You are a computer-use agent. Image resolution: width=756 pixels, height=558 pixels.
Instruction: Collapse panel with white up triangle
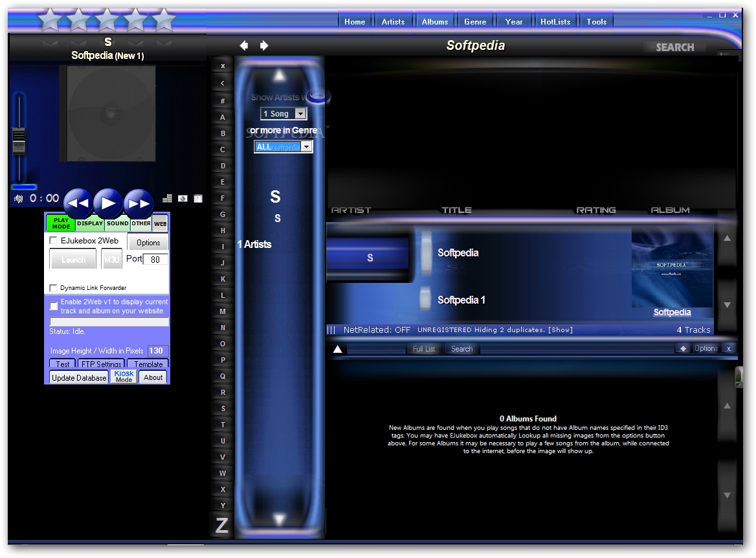[x=337, y=349]
